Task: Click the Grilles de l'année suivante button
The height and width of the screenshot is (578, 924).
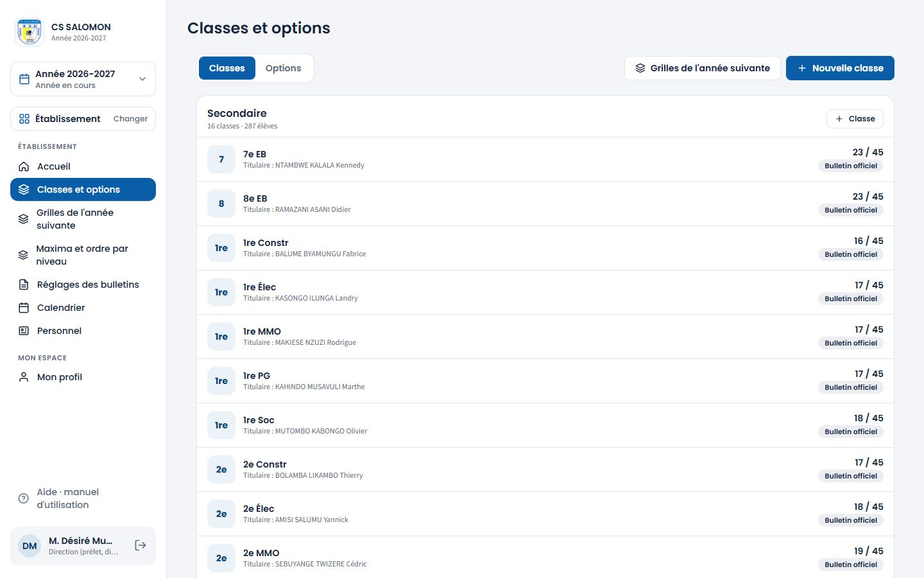Action: (702, 68)
